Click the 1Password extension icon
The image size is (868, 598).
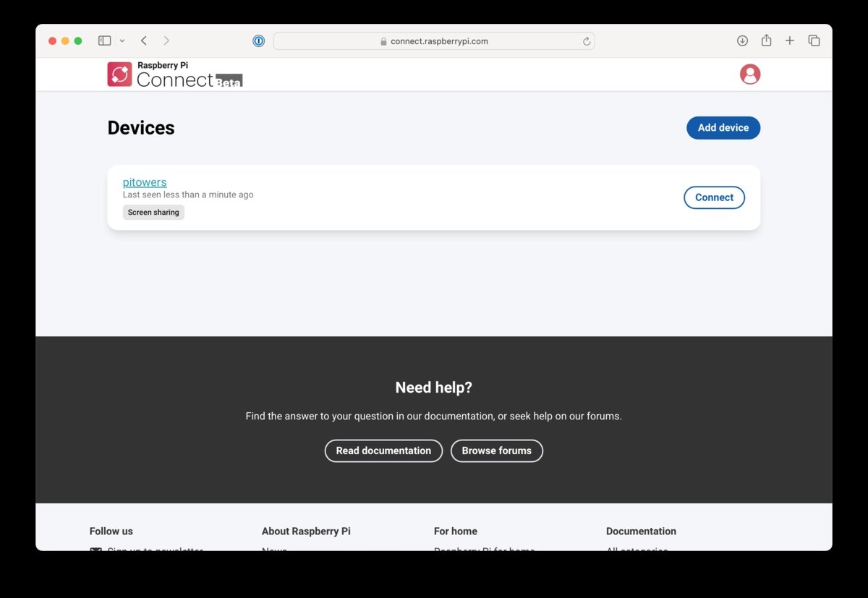[258, 40]
